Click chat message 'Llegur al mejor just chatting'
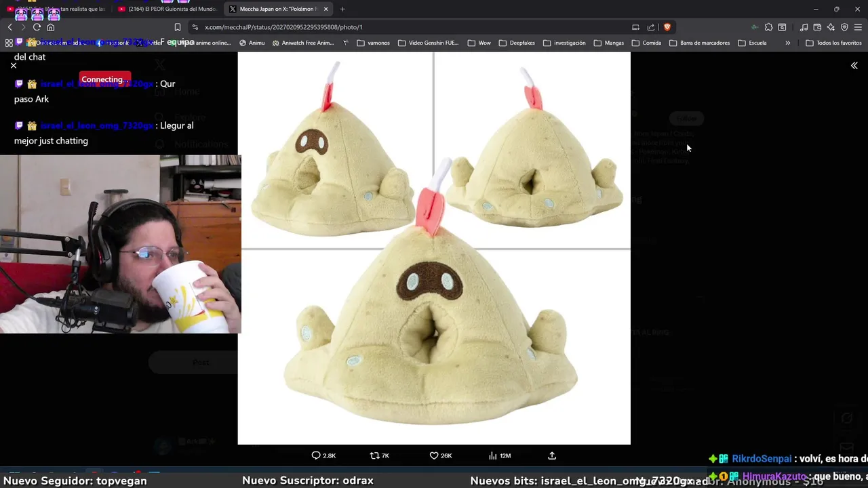868x488 pixels. [103, 133]
